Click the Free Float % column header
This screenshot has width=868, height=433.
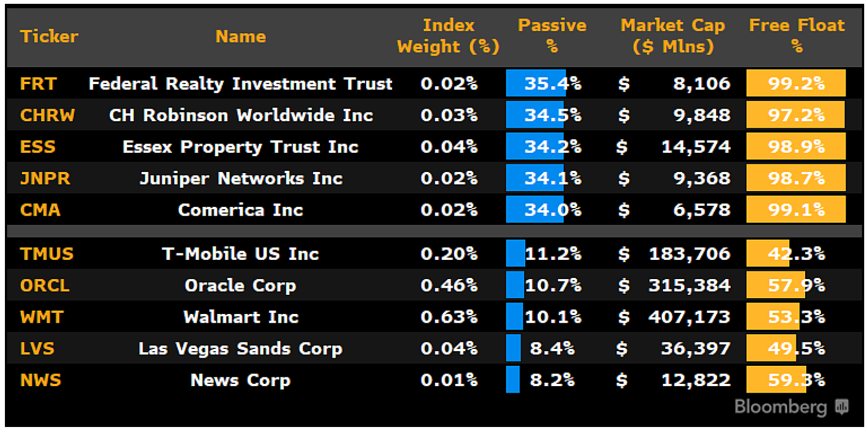point(796,36)
